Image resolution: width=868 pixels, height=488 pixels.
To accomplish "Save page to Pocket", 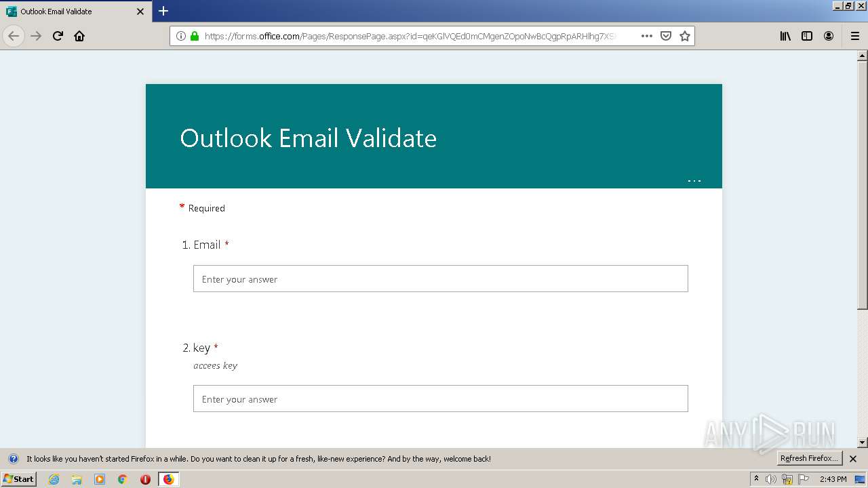I will pos(666,36).
